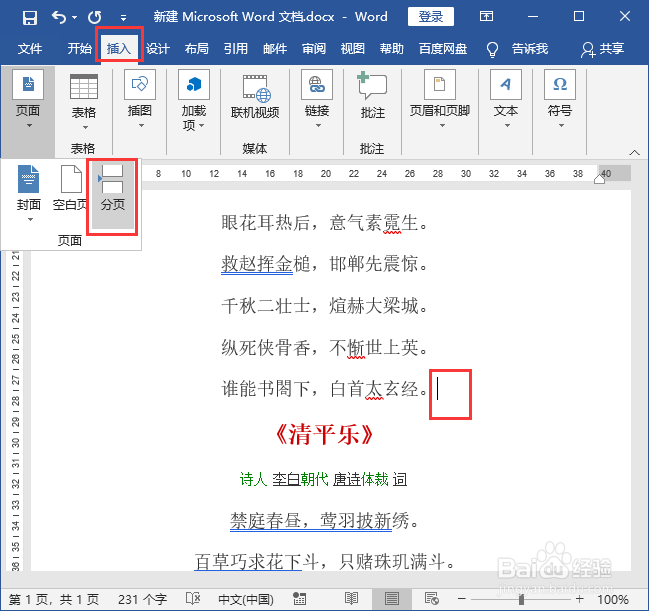Expand the 表格 dropdown arrow

[85, 127]
